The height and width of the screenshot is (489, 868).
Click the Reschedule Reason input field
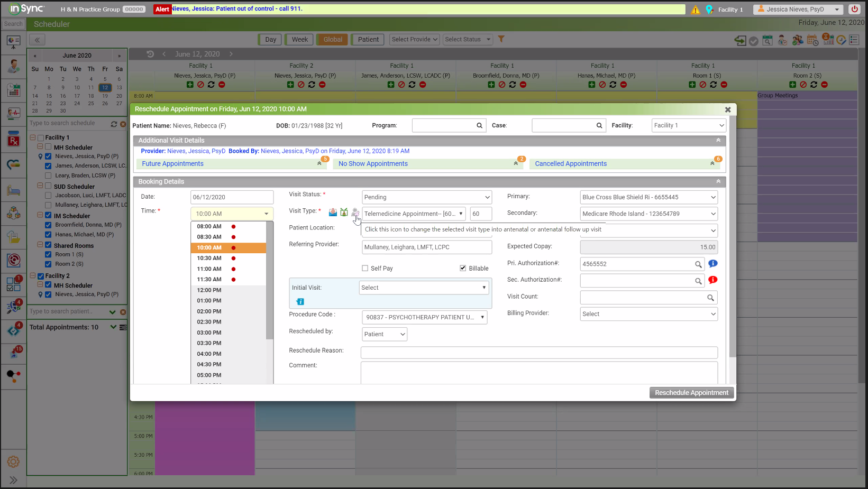538,352
